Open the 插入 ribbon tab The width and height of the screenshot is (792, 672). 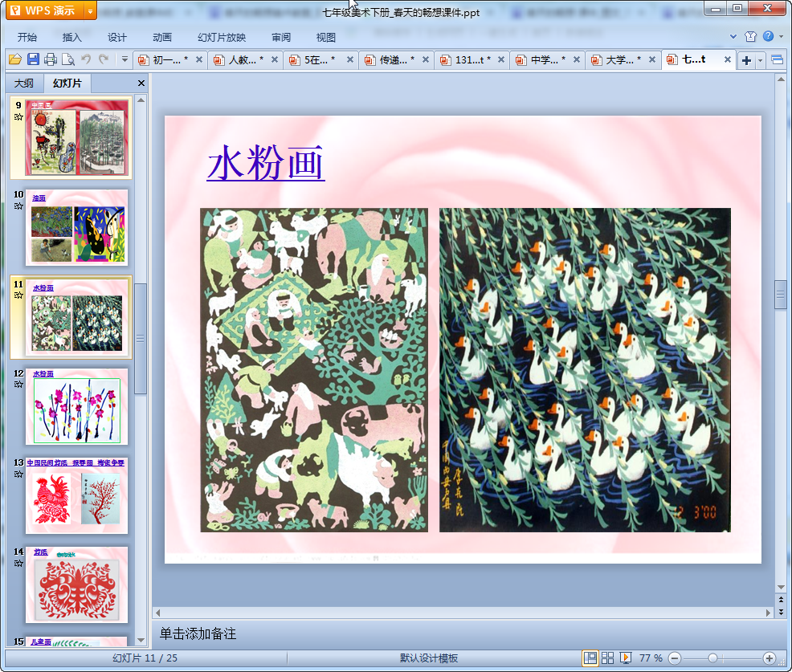[x=71, y=38]
